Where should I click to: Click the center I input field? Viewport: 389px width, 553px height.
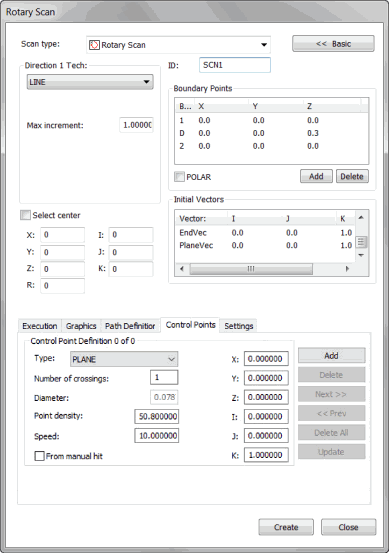click(x=131, y=235)
